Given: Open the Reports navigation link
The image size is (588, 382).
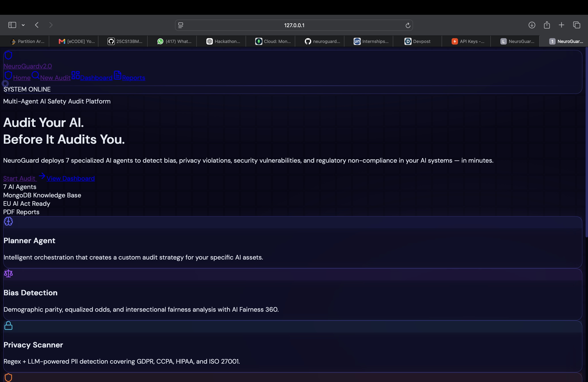Looking at the screenshot, I should tap(133, 78).
